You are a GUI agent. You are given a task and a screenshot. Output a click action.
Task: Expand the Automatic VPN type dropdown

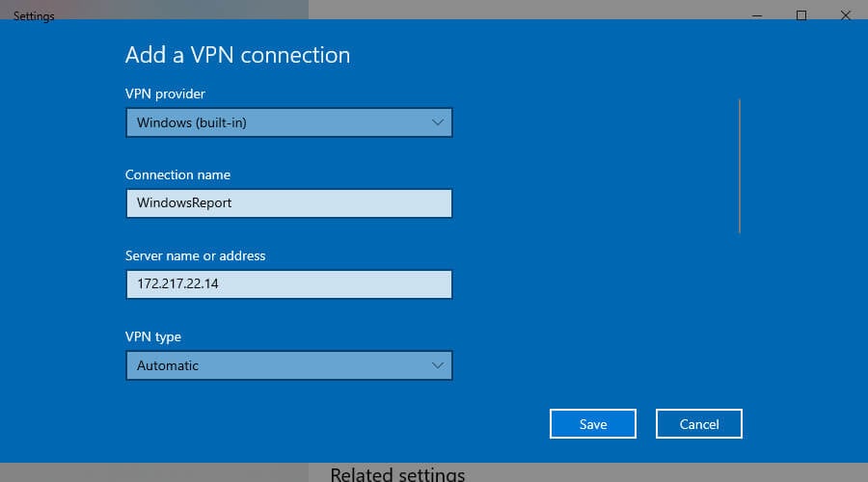click(x=289, y=365)
